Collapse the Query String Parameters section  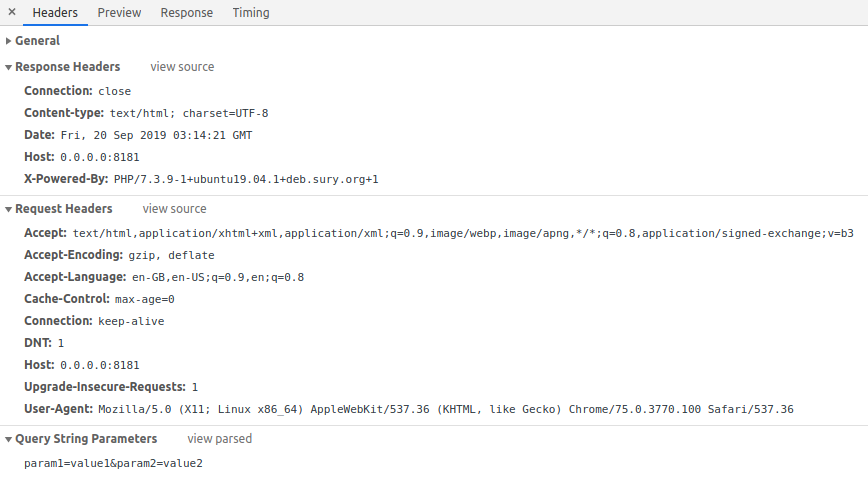pos(85,439)
